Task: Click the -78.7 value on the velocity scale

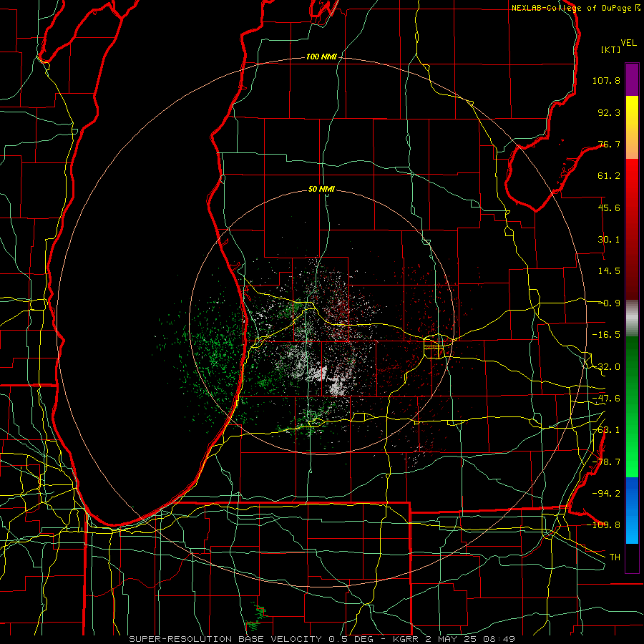Action: coord(606,462)
